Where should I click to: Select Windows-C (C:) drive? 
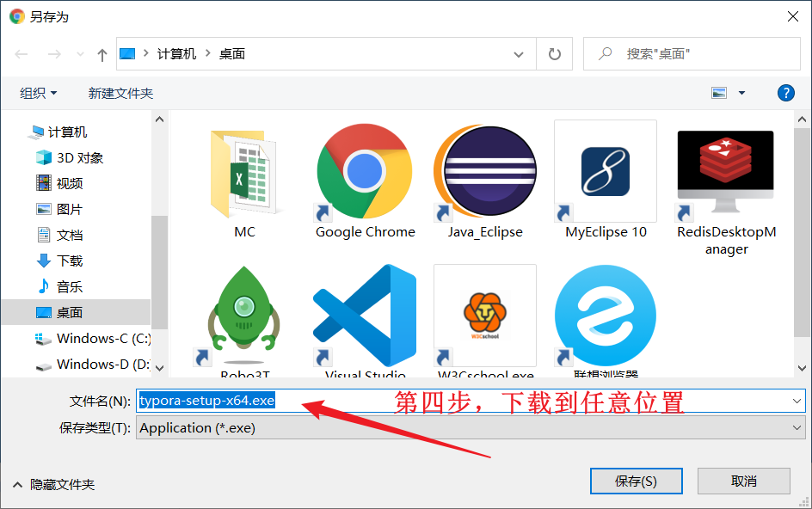click(x=93, y=339)
